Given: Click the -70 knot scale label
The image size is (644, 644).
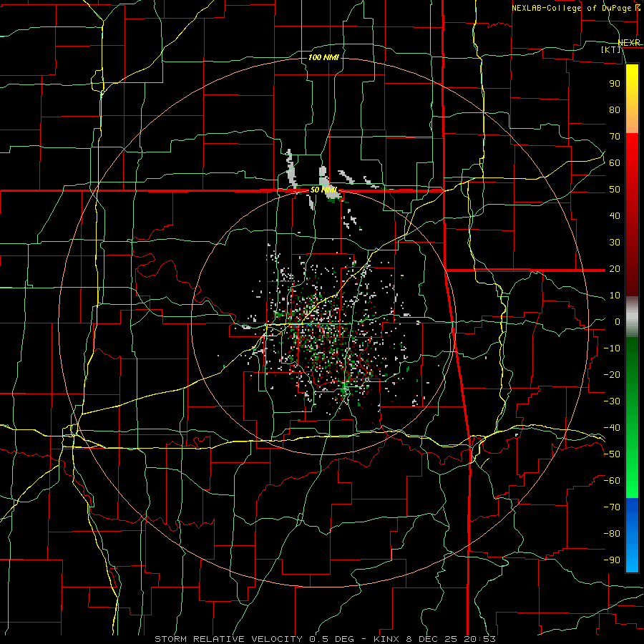Looking at the screenshot, I should (x=612, y=507).
